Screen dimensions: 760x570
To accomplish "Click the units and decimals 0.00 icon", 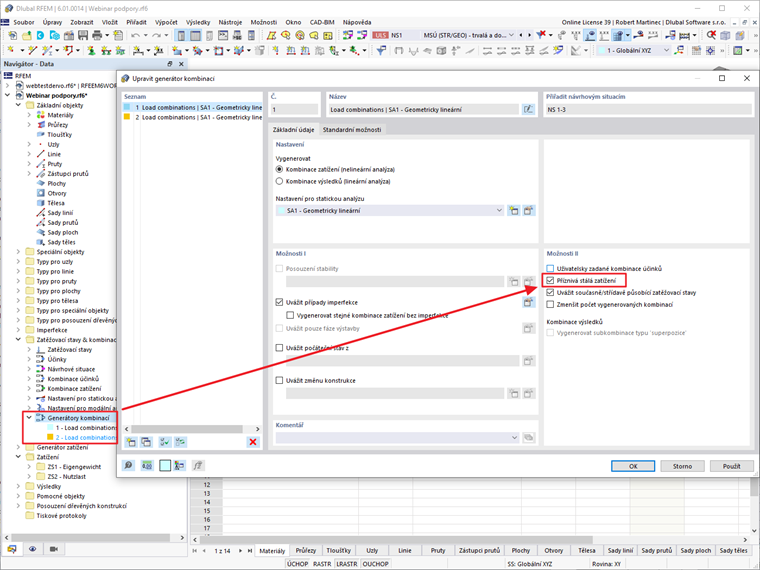I will (x=147, y=466).
